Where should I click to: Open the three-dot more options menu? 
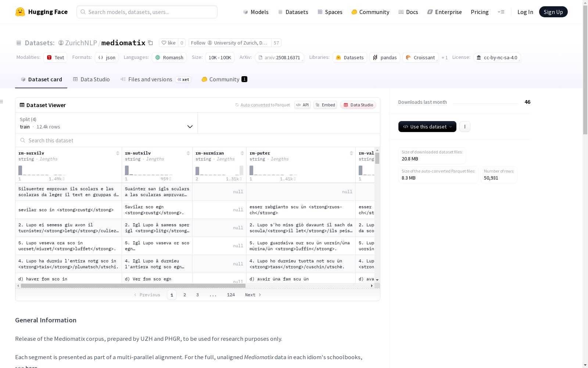point(465,127)
